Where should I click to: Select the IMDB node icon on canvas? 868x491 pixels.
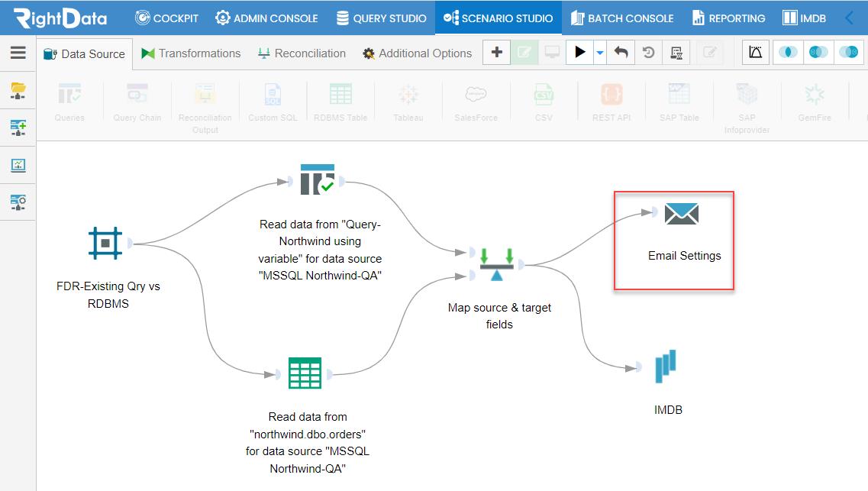click(x=666, y=366)
